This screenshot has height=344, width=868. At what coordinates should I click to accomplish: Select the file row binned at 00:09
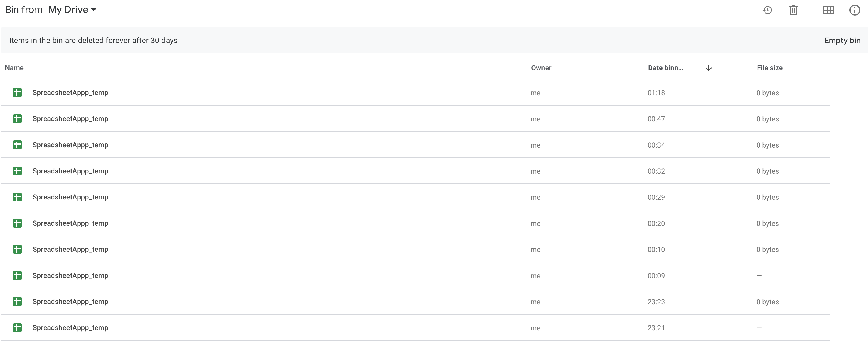(x=70, y=276)
